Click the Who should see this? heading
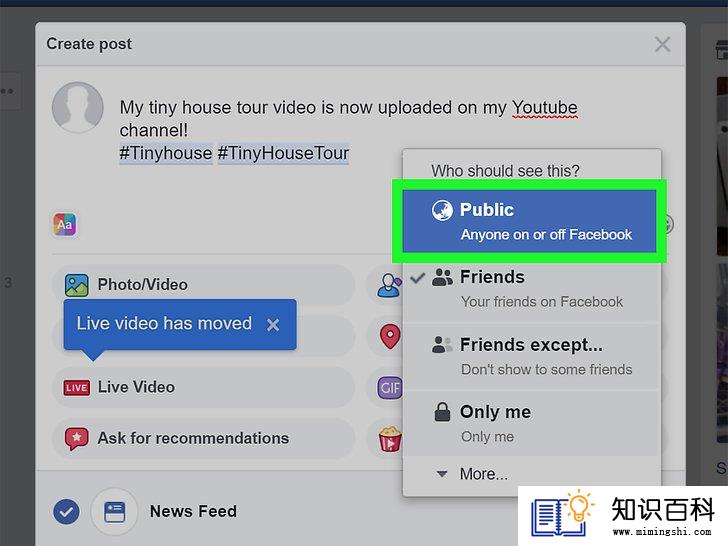Viewport: 728px width, 546px height. click(x=505, y=171)
